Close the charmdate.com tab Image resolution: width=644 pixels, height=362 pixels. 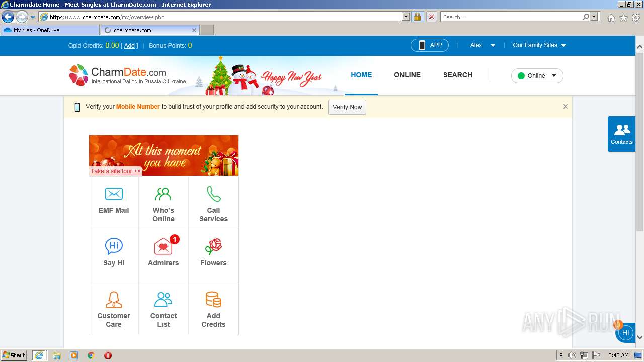[194, 30]
